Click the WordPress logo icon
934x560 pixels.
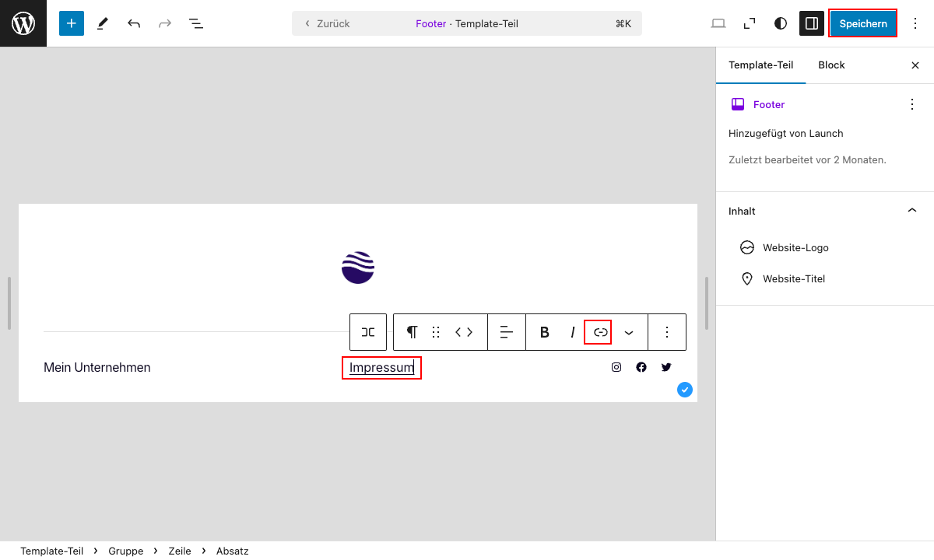pyautogui.click(x=23, y=23)
